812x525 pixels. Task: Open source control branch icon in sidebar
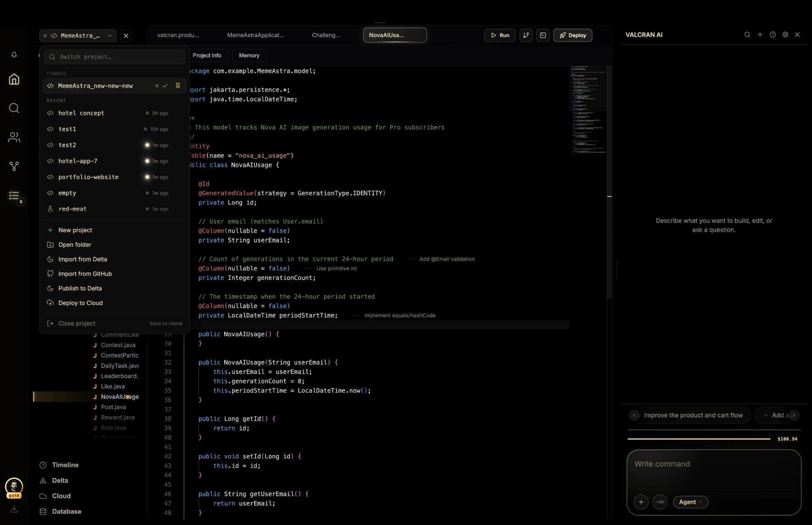click(x=14, y=166)
